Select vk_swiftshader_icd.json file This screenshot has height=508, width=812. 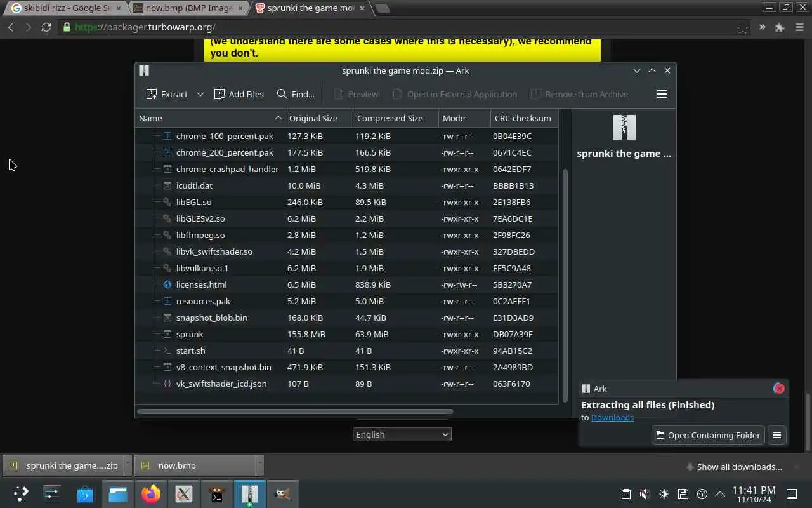[347, 384]
